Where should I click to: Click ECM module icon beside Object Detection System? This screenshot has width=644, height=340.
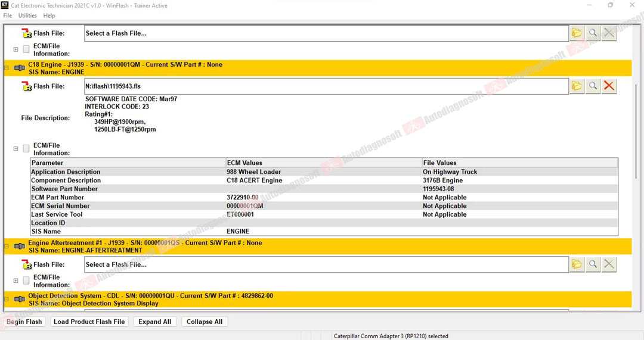(x=19, y=299)
